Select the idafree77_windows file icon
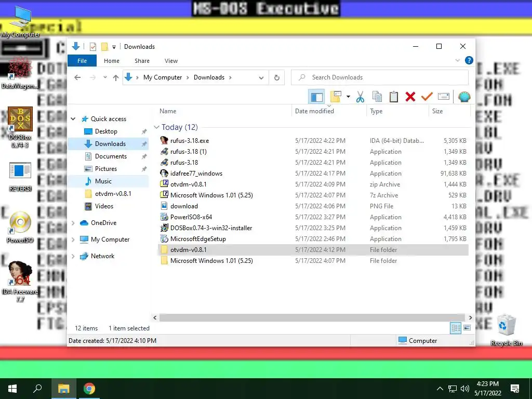Image resolution: width=532 pixels, height=399 pixels. 164,174
